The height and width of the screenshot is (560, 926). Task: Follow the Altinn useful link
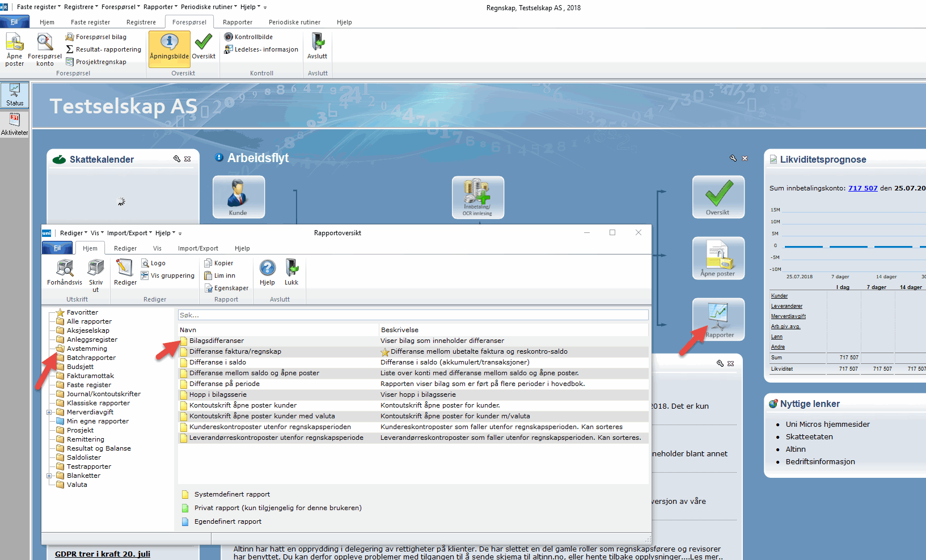click(796, 449)
